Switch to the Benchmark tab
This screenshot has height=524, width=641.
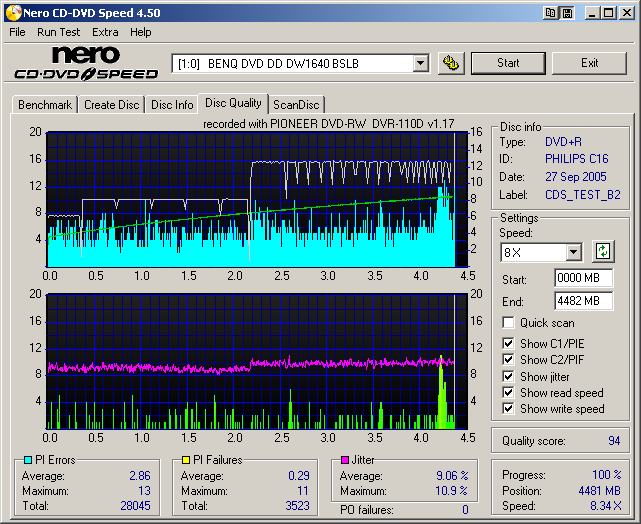point(45,105)
